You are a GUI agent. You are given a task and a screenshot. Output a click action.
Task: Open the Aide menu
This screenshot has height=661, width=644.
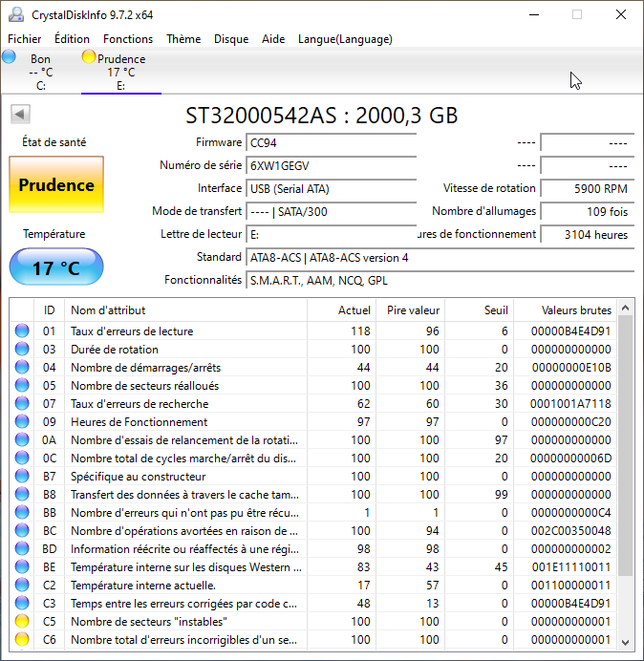click(273, 39)
